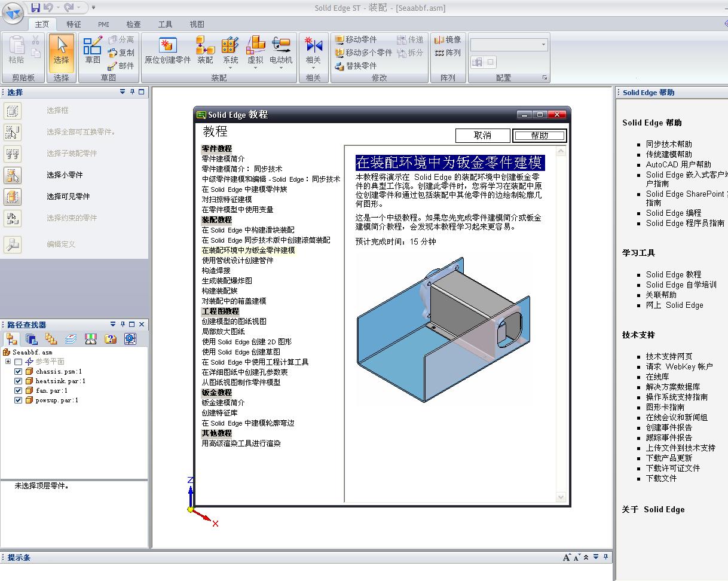Open the quick access toolbar customize arrow
The image size is (728, 581).
93,8
